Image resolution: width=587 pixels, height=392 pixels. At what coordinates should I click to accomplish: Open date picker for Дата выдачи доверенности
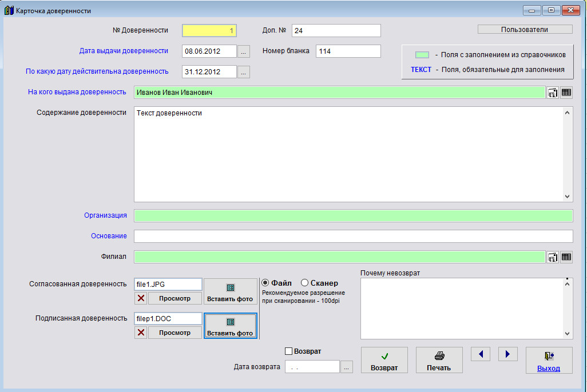point(244,51)
